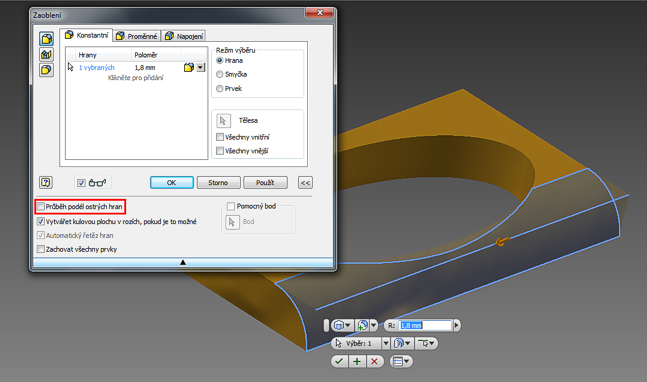The width and height of the screenshot is (647, 382).
Task: Click 'Klikněte pro přidání' row
Action: 136,78
